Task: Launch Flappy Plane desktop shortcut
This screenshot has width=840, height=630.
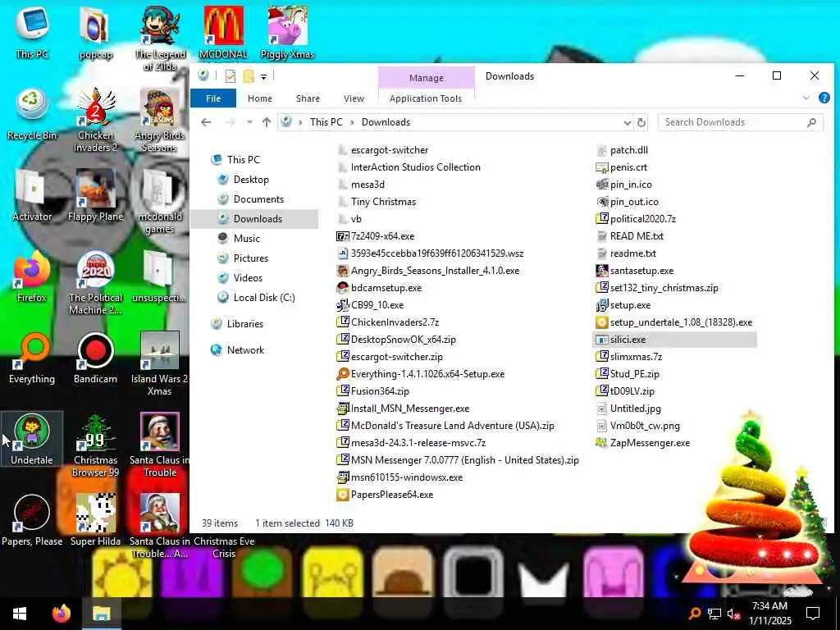Action: 95,195
